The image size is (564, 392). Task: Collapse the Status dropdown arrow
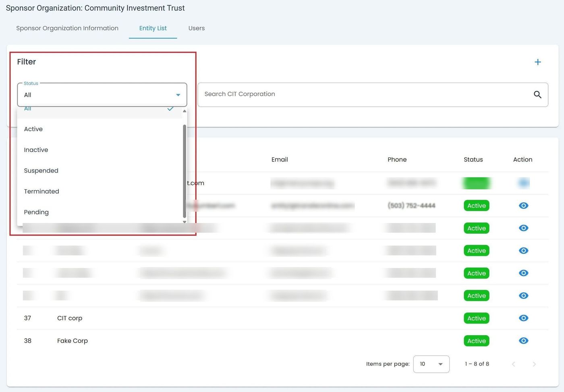[x=178, y=95]
